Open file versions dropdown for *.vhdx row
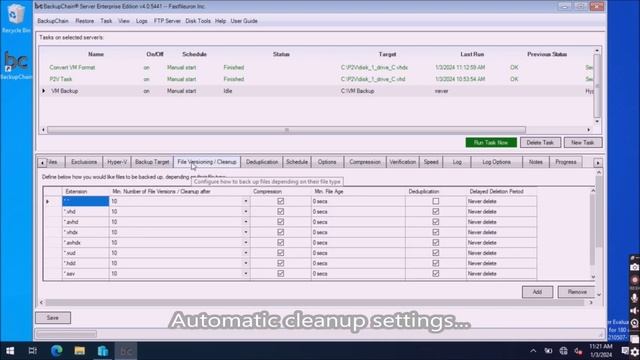The height and width of the screenshot is (360, 640). pos(246,232)
